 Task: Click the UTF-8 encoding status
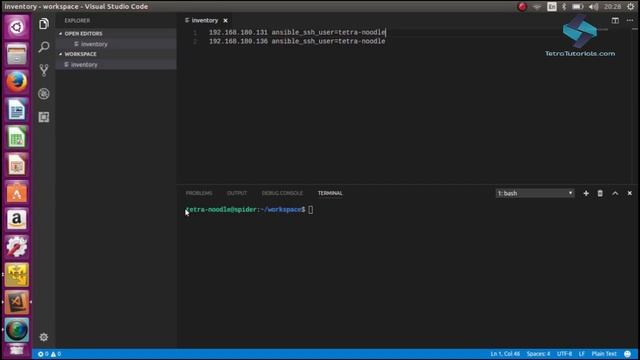click(564, 354)
